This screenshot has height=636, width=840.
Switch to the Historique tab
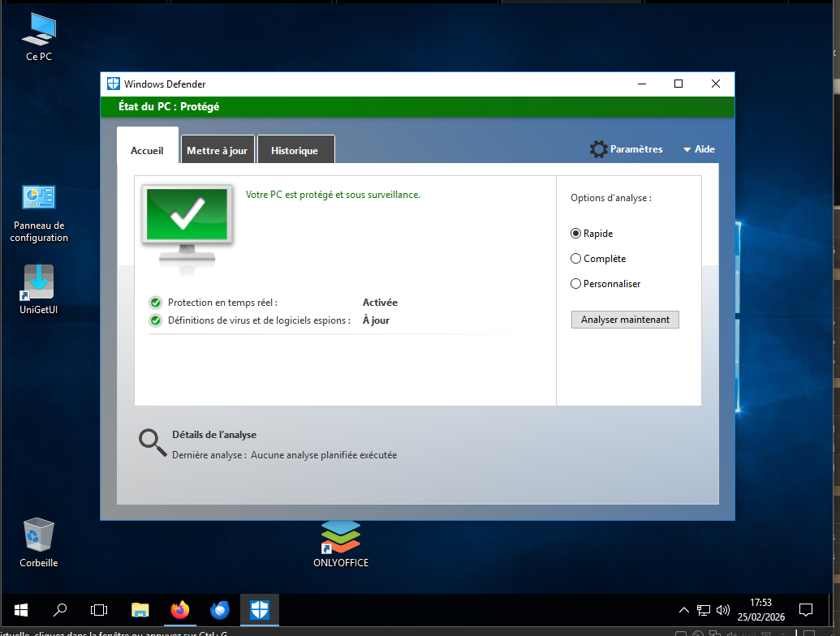tap(295, 150)
